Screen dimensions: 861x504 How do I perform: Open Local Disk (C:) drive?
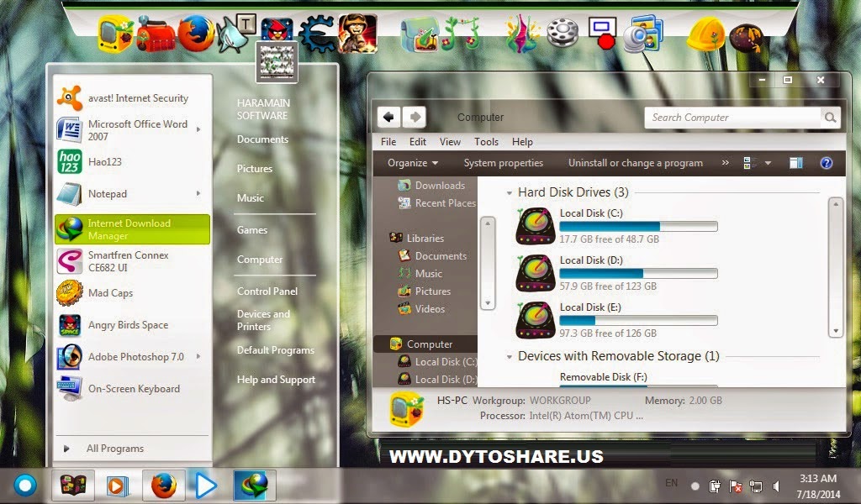616,226
